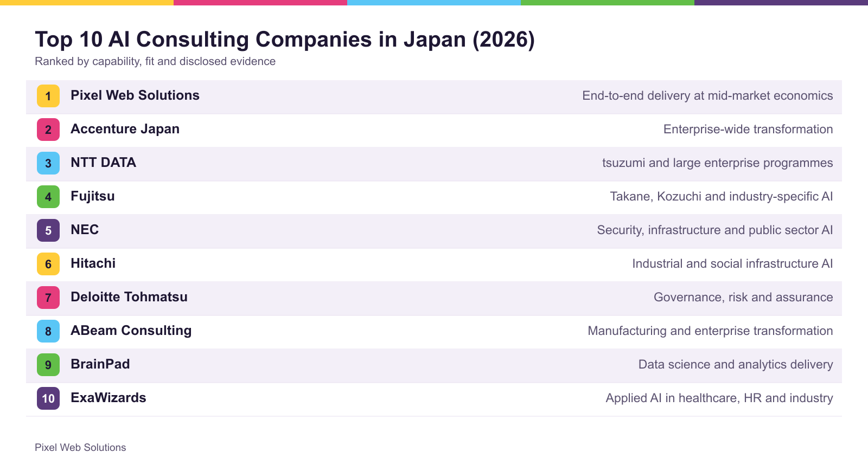Click the yellow rank 6 badge
868x465 pixels.
(48, 264)
